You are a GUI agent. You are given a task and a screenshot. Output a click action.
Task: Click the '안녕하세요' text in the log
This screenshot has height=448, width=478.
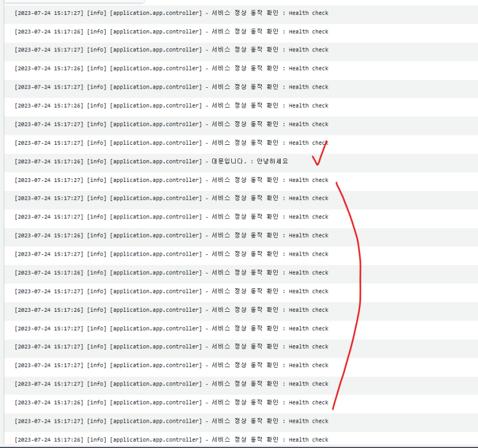point(272,161)
